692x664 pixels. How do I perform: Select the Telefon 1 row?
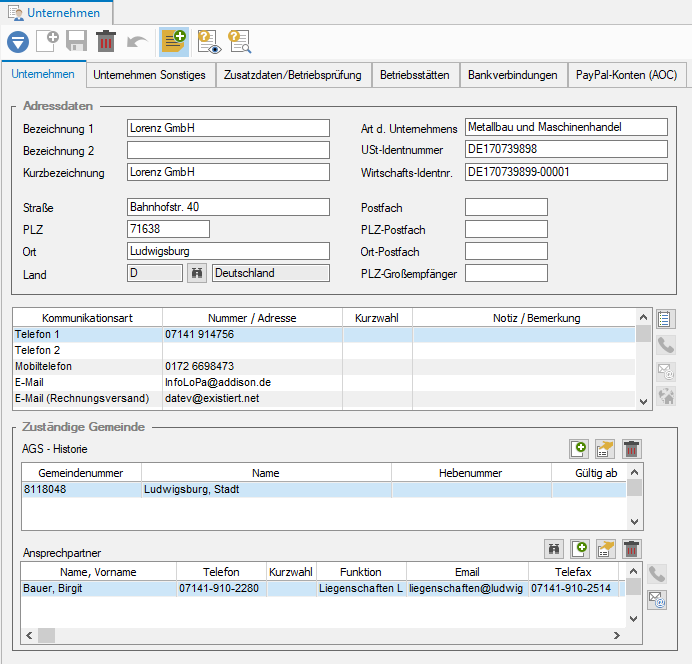click(324, 334)
